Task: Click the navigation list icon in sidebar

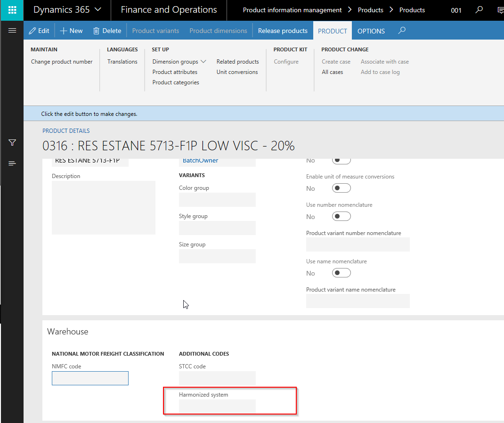Action: pos(11,163)
